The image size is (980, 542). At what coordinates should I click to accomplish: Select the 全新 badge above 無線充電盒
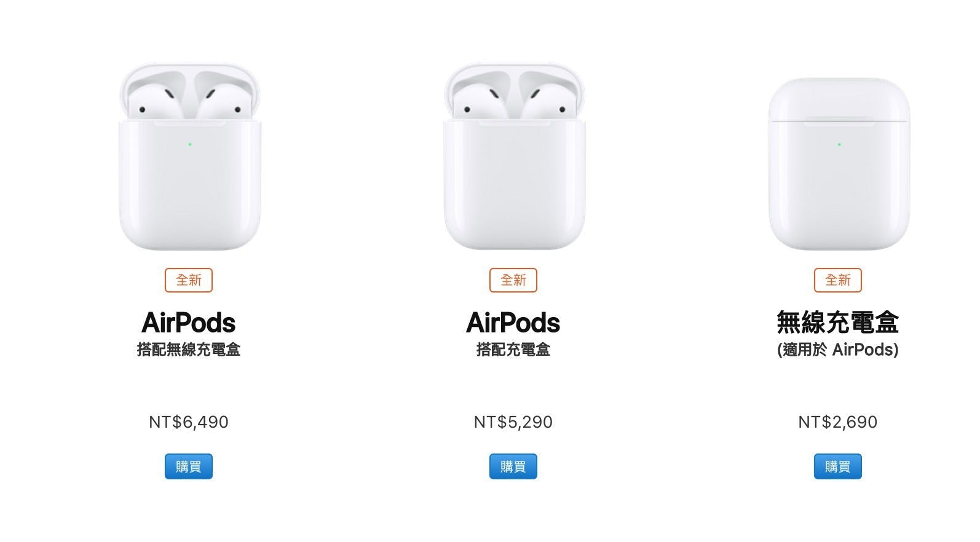[838, 280]
